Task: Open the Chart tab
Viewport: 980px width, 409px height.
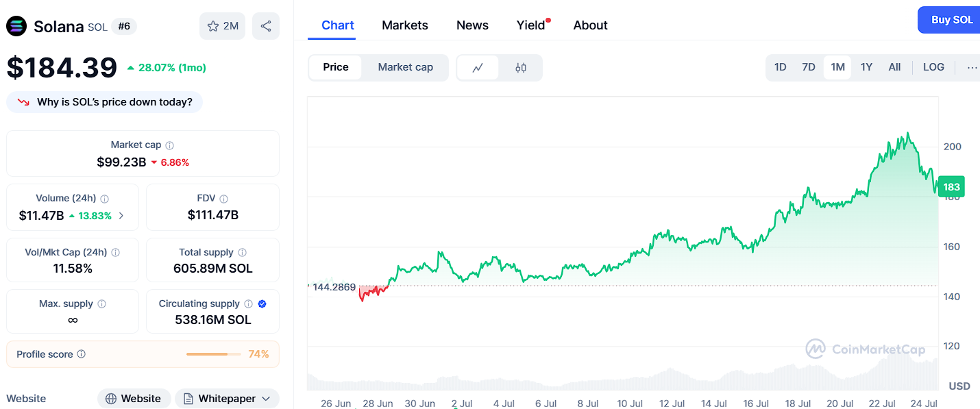Action: tap(338, 25)
